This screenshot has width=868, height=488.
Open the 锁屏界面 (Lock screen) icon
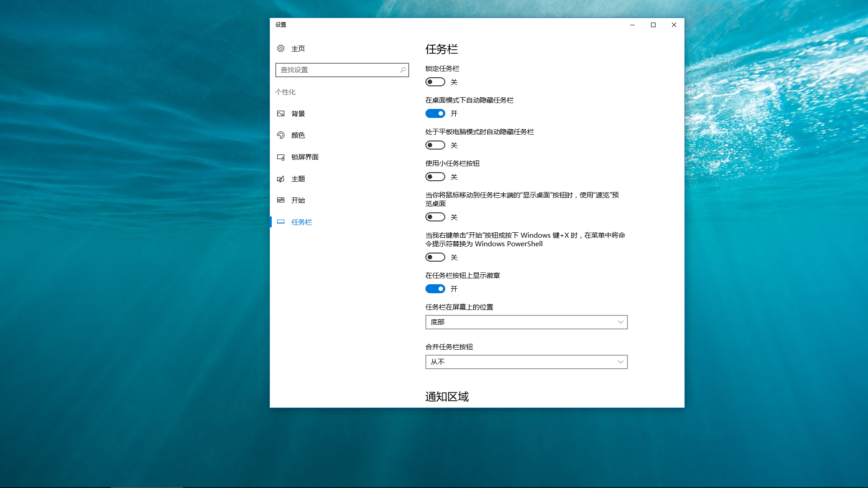[280, 157]
